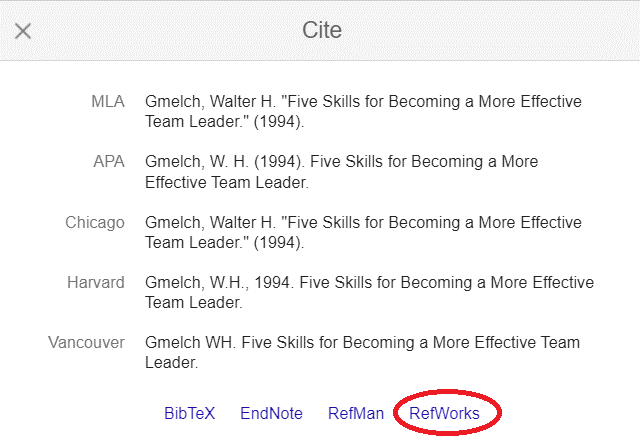Viewport: 640px width, 446px height.
Task: Click the BibTeX export link
Action: tap(189, 413)
